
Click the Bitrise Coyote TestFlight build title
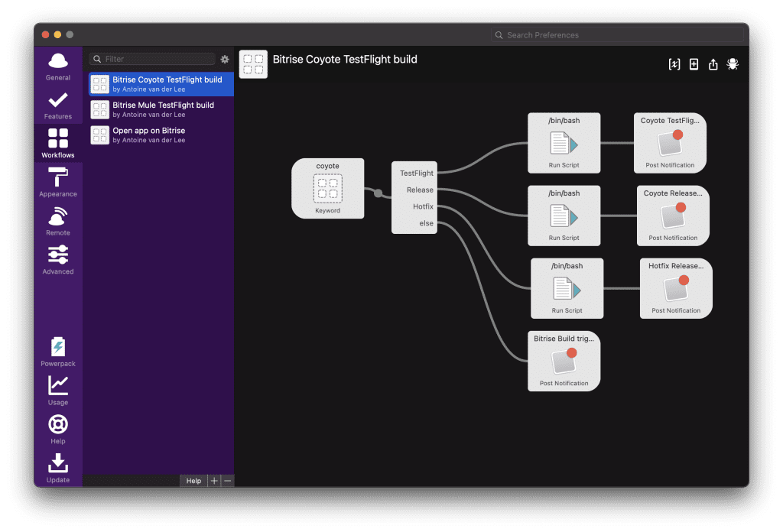[x=345, y=60]
